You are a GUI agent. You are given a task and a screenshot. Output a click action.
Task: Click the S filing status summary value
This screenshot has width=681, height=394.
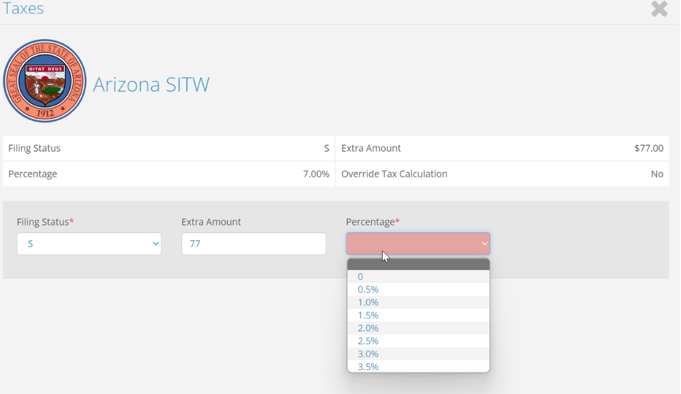327,148
